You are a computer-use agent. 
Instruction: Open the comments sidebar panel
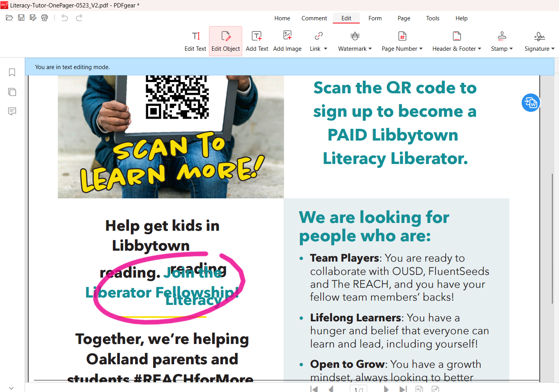12,111
